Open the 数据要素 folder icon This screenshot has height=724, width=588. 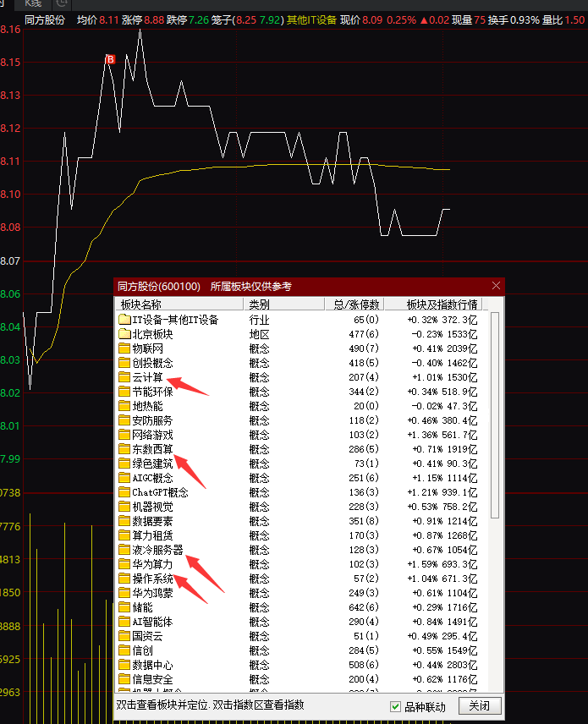click(x=124, y=521)
